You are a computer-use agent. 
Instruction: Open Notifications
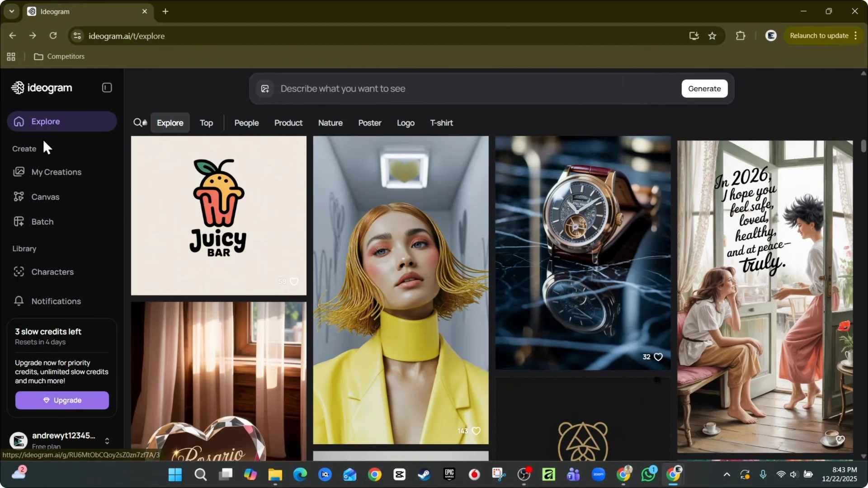[x=56, y=301]
